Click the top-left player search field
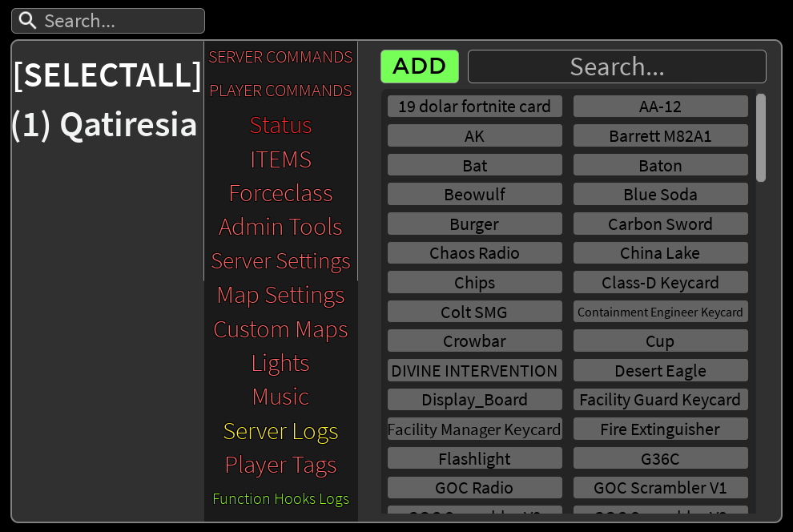This screenshot has height=532, width=793. [x=108, y=21]
